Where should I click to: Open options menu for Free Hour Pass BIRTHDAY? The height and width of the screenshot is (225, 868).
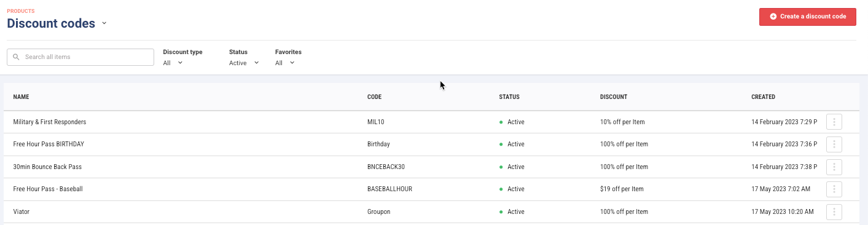(x=834, y=144)
